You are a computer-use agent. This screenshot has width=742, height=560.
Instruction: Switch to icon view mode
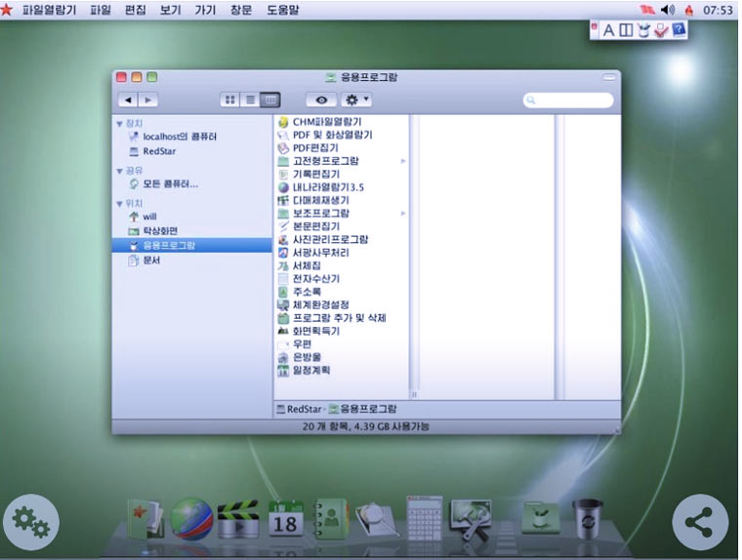(230, 100)
